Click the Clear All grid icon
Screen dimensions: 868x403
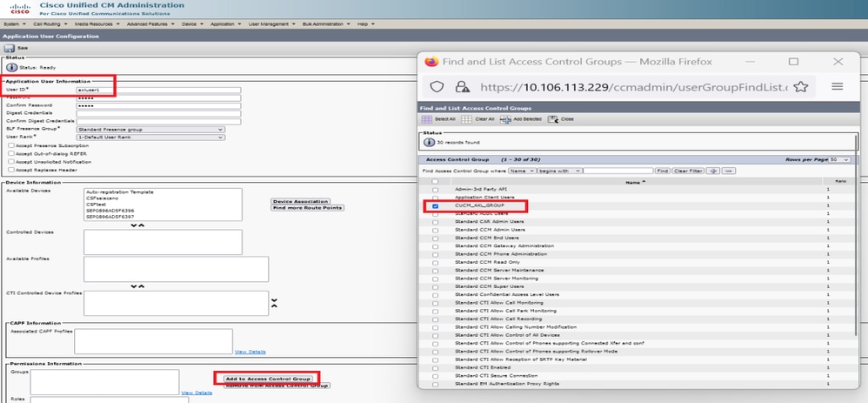coord(467,119)
